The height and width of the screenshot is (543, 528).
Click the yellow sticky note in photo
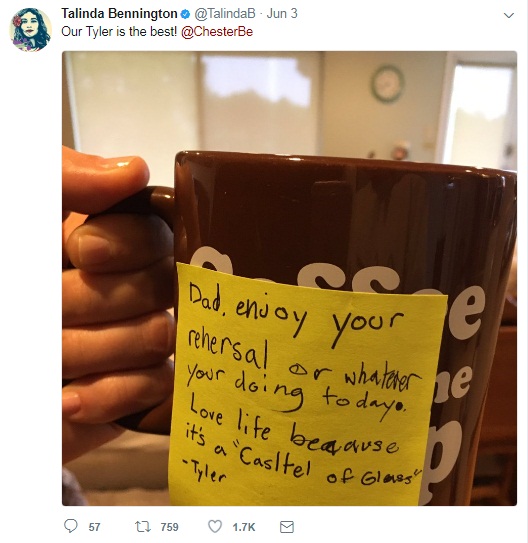pos(305,386)
